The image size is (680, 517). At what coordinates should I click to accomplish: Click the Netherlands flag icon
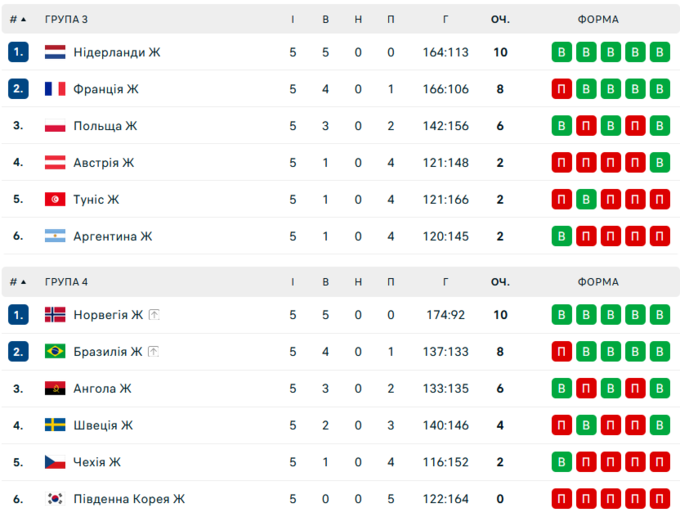[x=55, y=52]
